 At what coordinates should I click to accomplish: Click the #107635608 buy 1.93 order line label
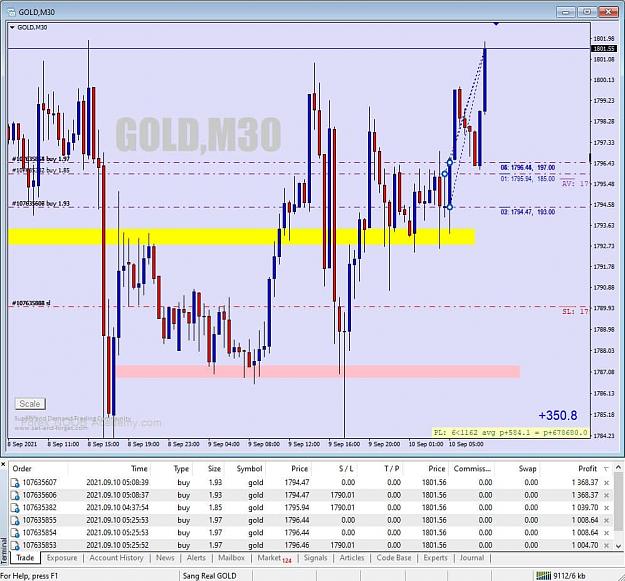(41, 204)
